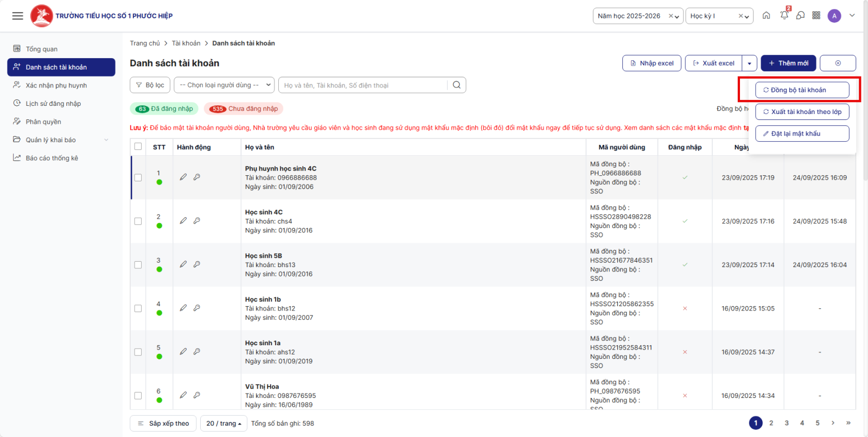Viewport: 868px width, 437px height.
Task: Select Đồng bộ tài khoản menu option
Action: [x=802, y=90]
